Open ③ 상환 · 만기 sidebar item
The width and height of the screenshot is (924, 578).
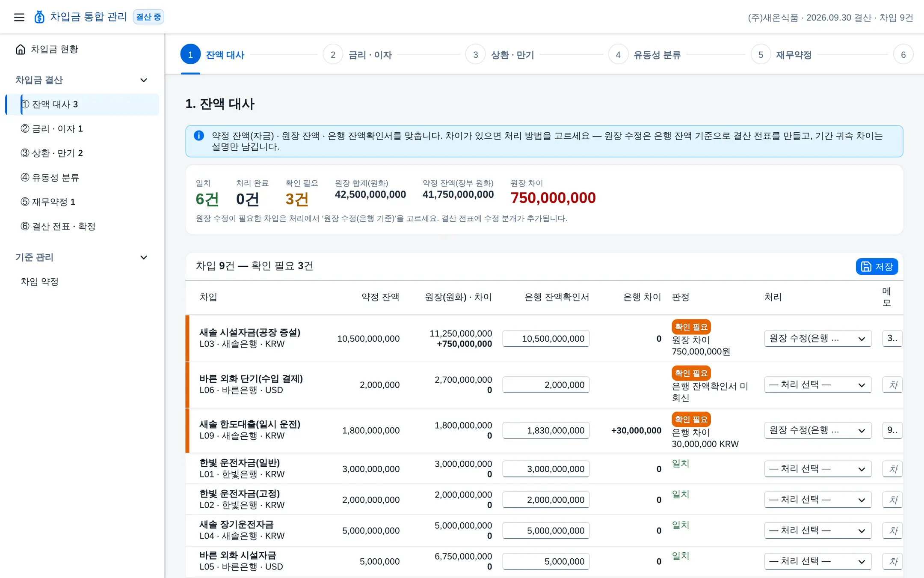(x=81, y=153)
